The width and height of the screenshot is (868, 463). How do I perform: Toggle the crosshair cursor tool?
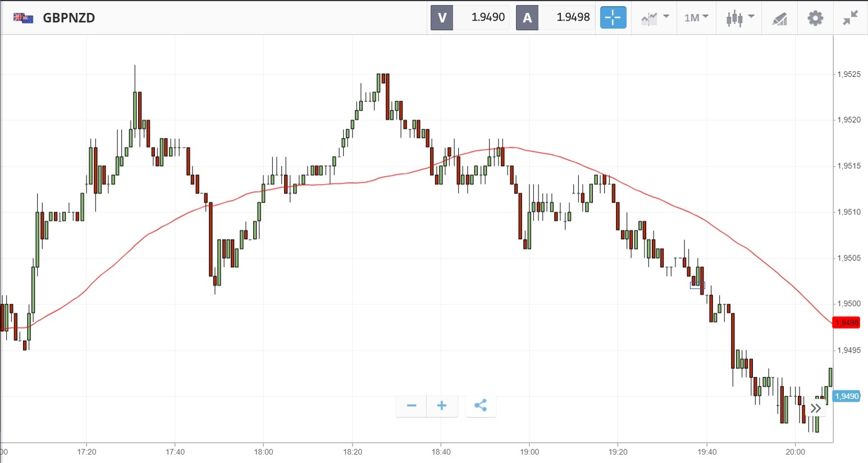click(613, 18)
